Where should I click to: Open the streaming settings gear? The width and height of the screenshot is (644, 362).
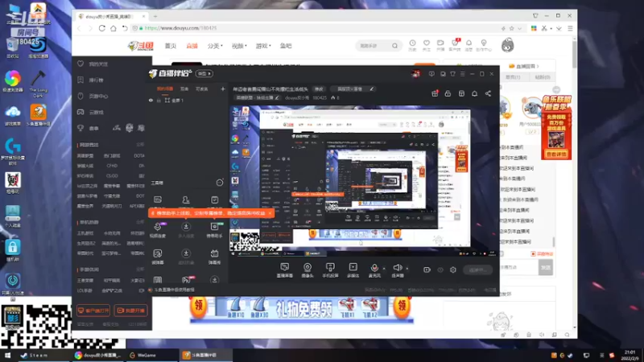tap(453, 269)
